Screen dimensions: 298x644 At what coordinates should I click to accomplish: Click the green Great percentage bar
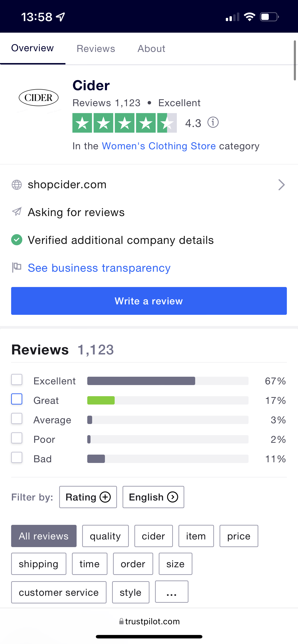[101, 401]
